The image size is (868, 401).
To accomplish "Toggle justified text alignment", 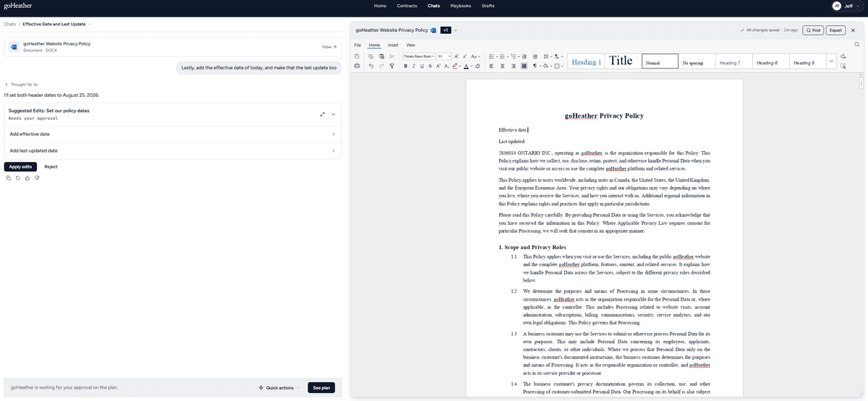I will 524,66.
